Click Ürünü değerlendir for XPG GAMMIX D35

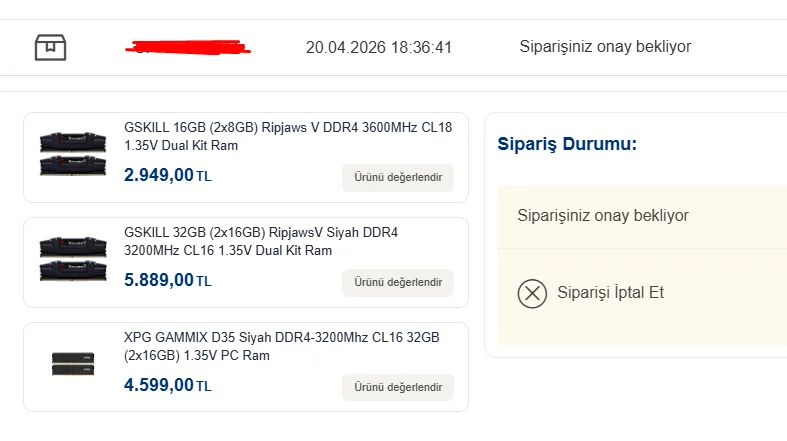coord(397,388)
